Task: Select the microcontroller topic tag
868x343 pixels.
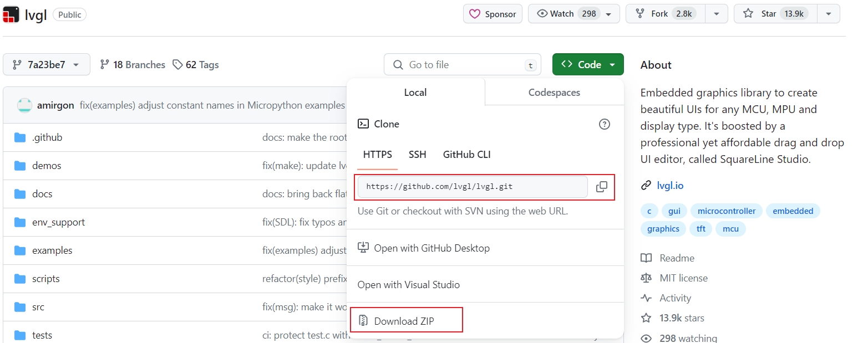Action: point(725,211)
